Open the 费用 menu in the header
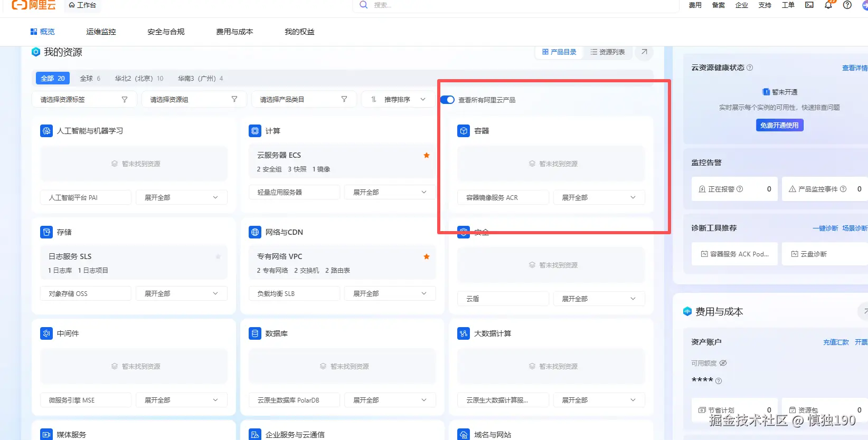 click(x=695, y=5)
